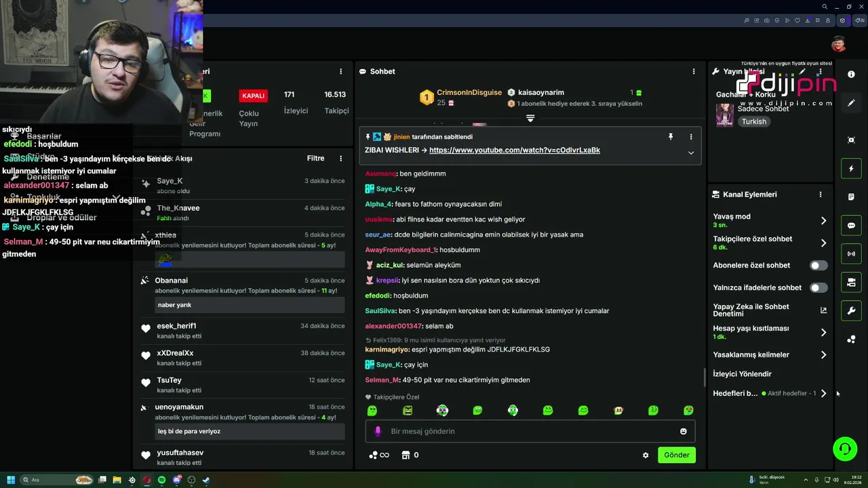Click TsuTey follow entry
This screenshot has height=488, width=868.
(x=242, y=384)
